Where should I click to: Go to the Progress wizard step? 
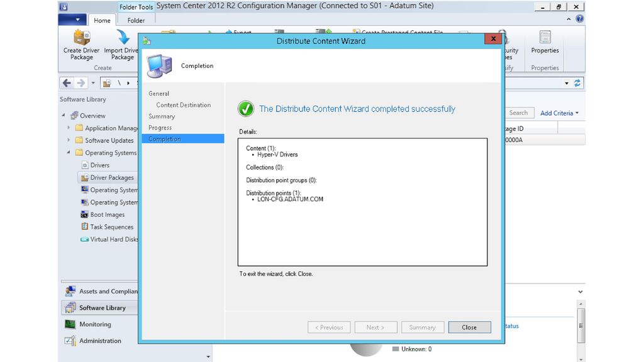(160, 128)
